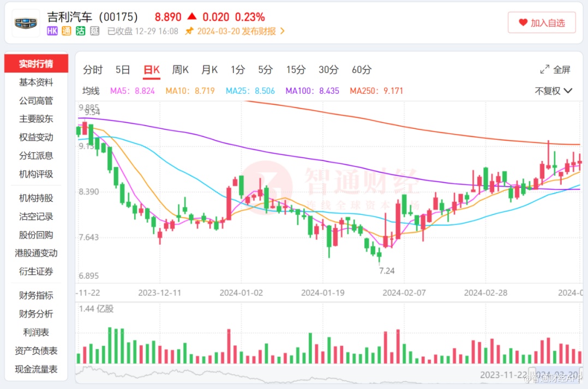Click the fullscreen expand arrows icon
Screen dimensions: 588x389
pos(544,70)
